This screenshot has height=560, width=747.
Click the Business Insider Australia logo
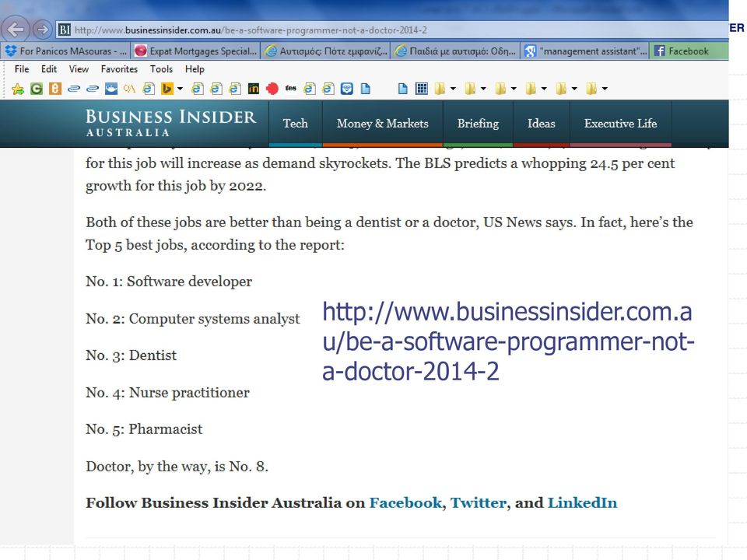point(170,124)
